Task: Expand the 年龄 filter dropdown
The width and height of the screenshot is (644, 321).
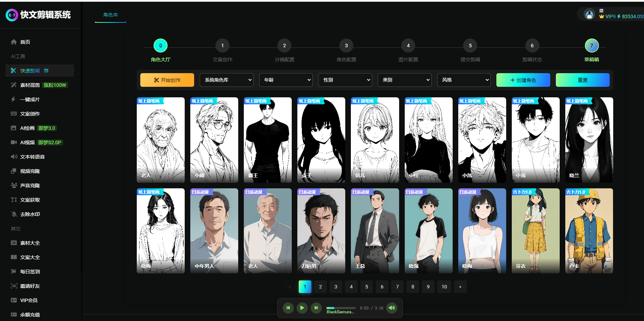Action: point(286,80)
